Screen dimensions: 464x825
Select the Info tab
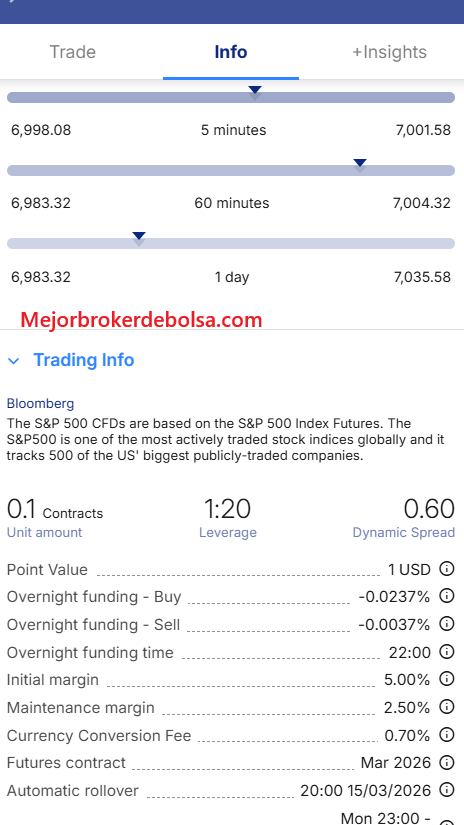[231, 52]
